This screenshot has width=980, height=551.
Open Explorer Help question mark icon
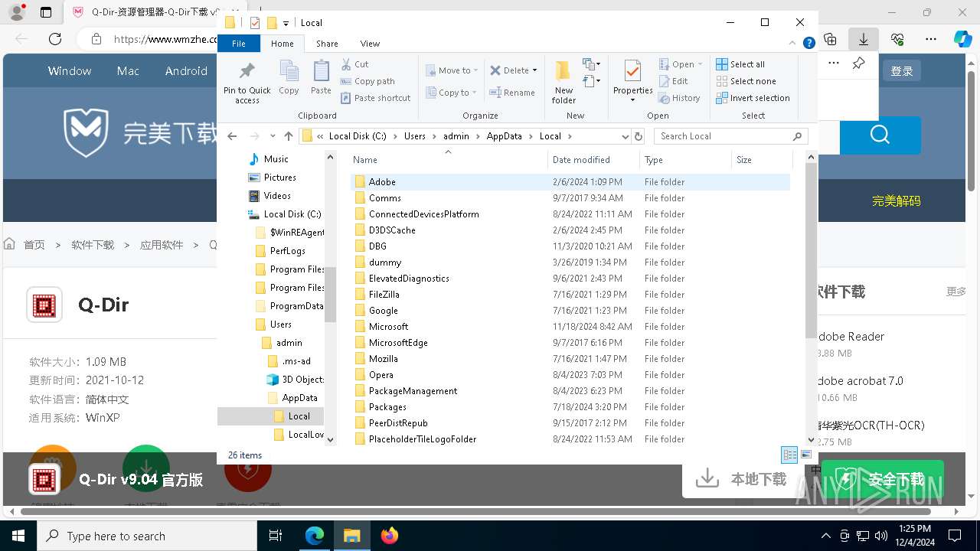808,44
